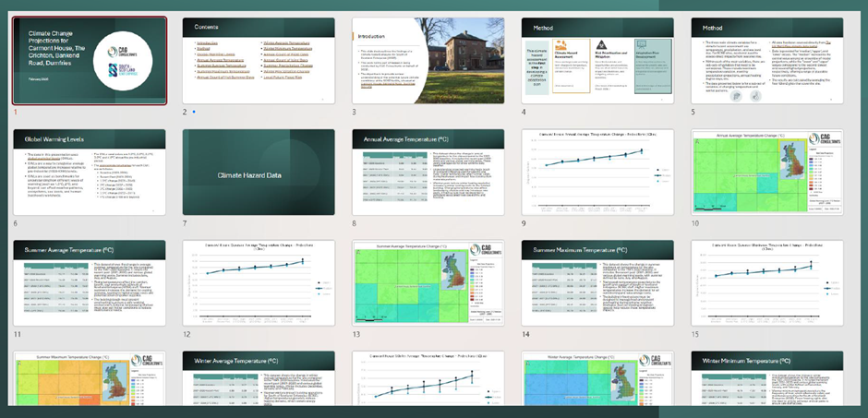
Task: Select the Contents slide thumbnail
Action: pyautogui.click(x=258, y=59)
